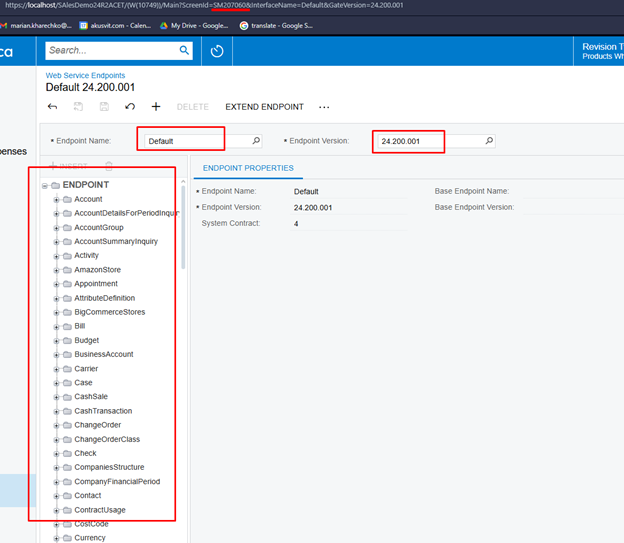Click the tree delete trash icon
Viewport: 624px width, 543px height.
(x=109, y=166)
